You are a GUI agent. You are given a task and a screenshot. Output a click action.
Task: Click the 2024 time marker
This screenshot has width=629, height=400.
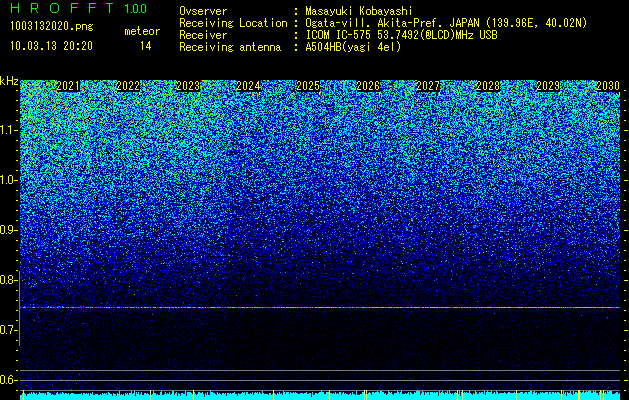(x=248, y=86)
